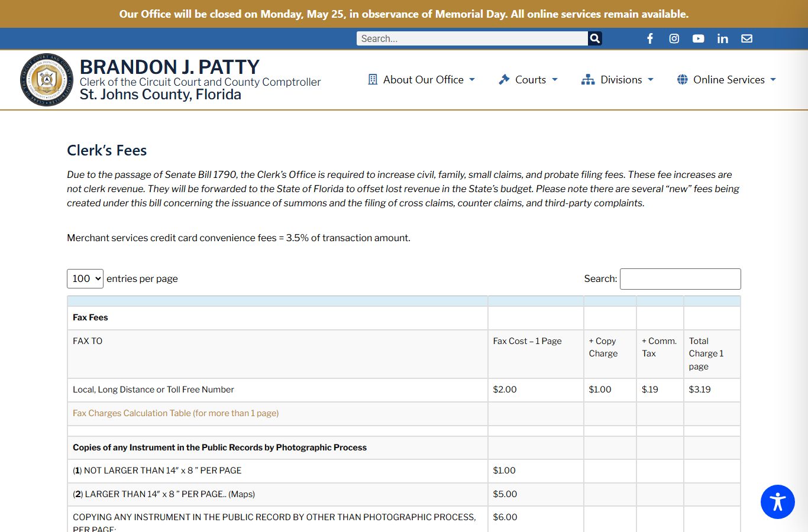Viewport: 808px width, 532px height.
Task: Click the Local, Long Distance or Toll Free Number row
Action: (x=277, y=390)
